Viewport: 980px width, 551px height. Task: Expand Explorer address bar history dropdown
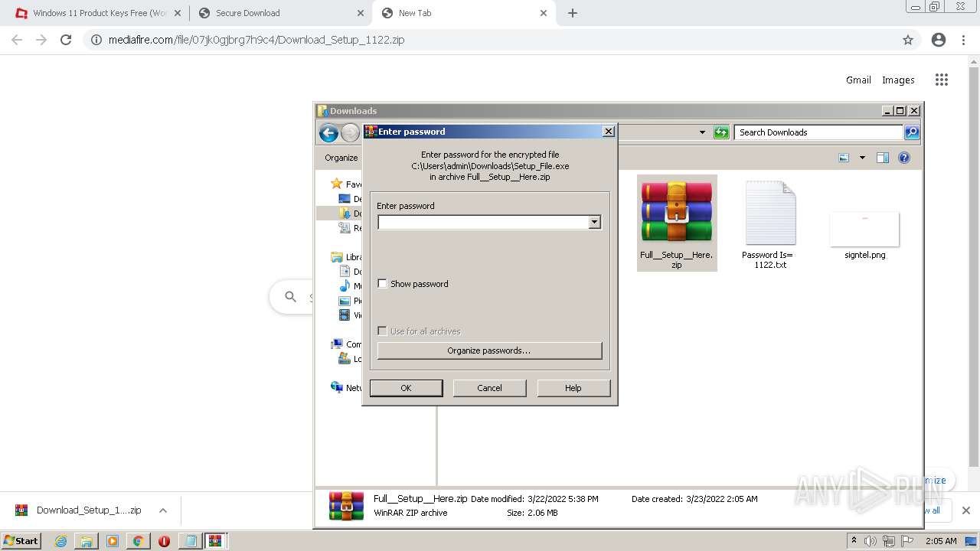(x=702, y=132)
